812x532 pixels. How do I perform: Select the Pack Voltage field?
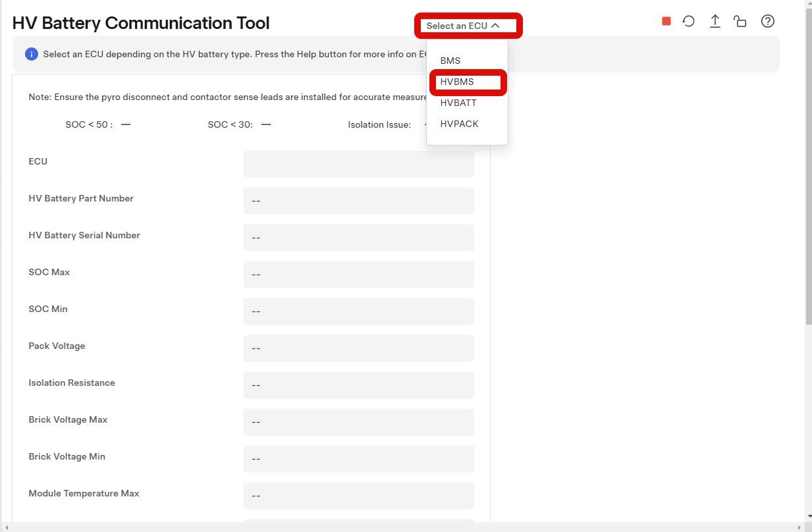358,348
